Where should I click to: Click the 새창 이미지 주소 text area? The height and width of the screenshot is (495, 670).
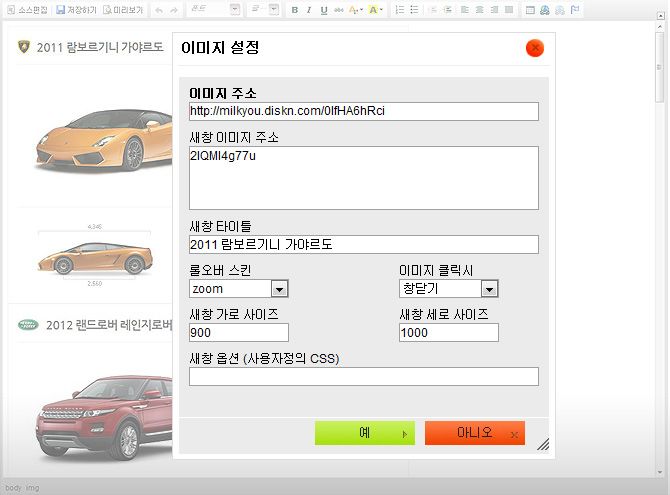click(364, 178)
